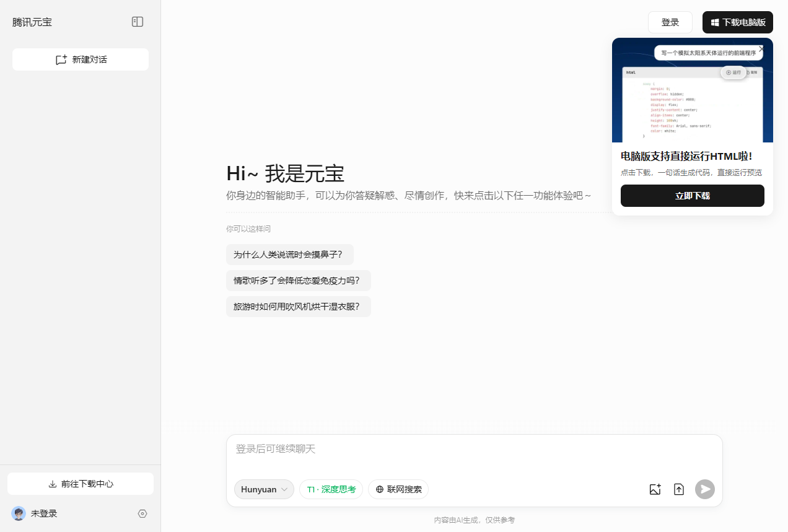This screenshot has height=532, width=788.
Task: Click the user avatar icon labeled 未登录
Action: pyautogui.click(x=19, y=513)
